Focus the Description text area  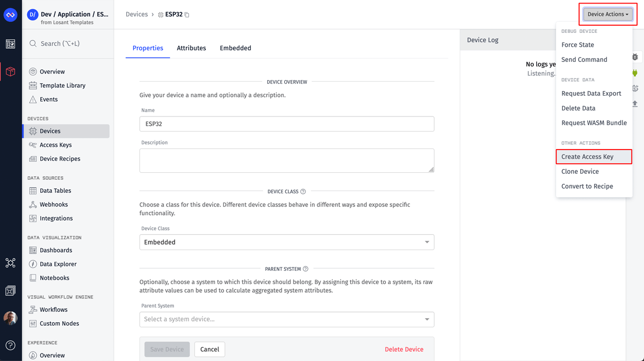tap(287, 161)
